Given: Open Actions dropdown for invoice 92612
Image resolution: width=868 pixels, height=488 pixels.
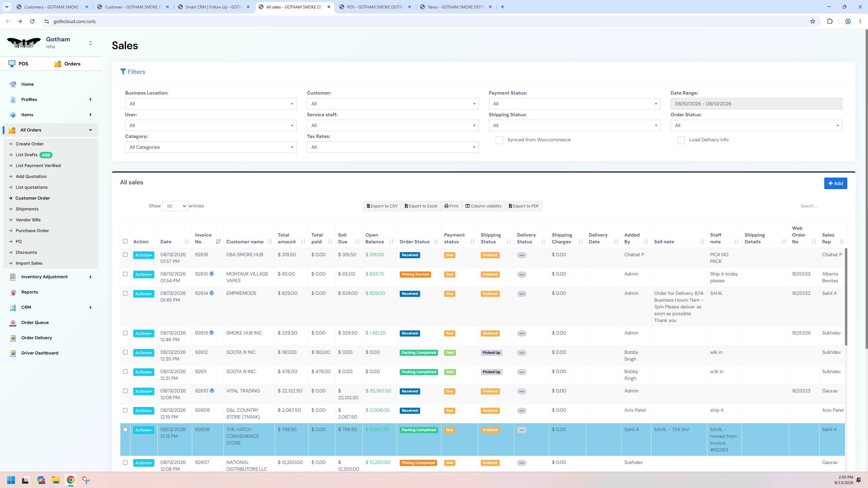Looking at the screenshot, I should pos(143,353).
